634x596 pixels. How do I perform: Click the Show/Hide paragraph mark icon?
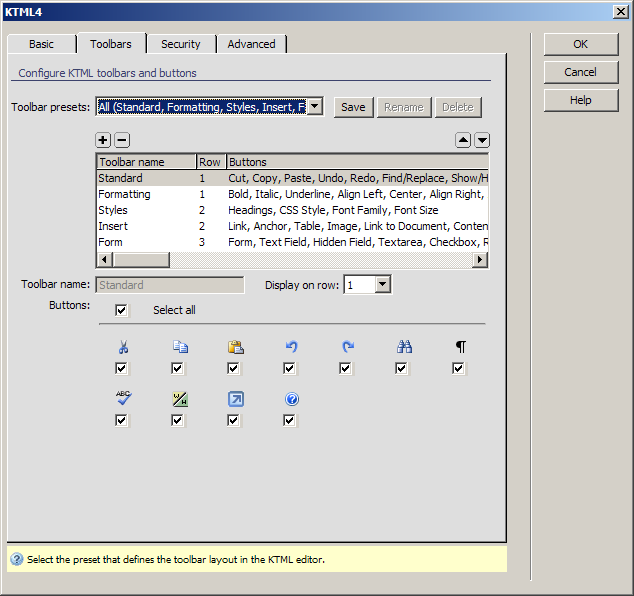(461, 347)
